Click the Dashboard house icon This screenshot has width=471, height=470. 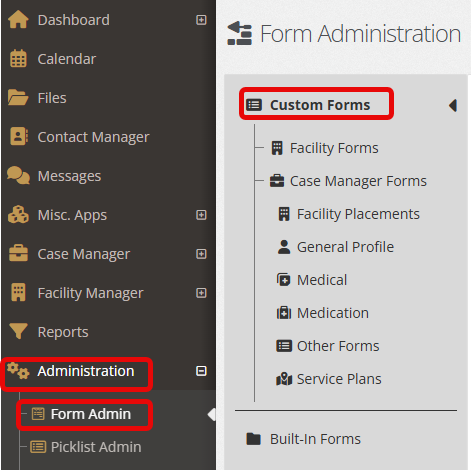coord(18,20)
